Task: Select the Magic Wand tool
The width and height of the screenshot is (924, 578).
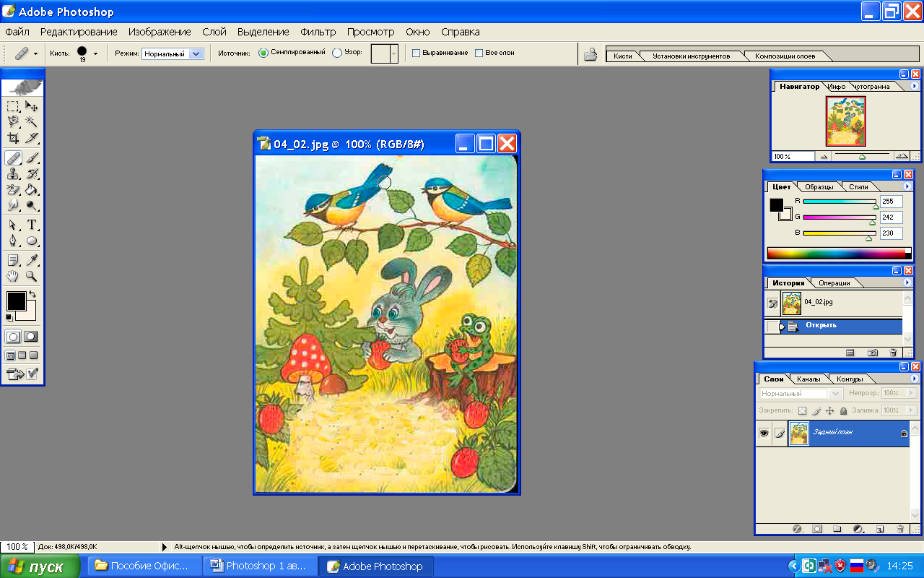Action: pos(32,122)
